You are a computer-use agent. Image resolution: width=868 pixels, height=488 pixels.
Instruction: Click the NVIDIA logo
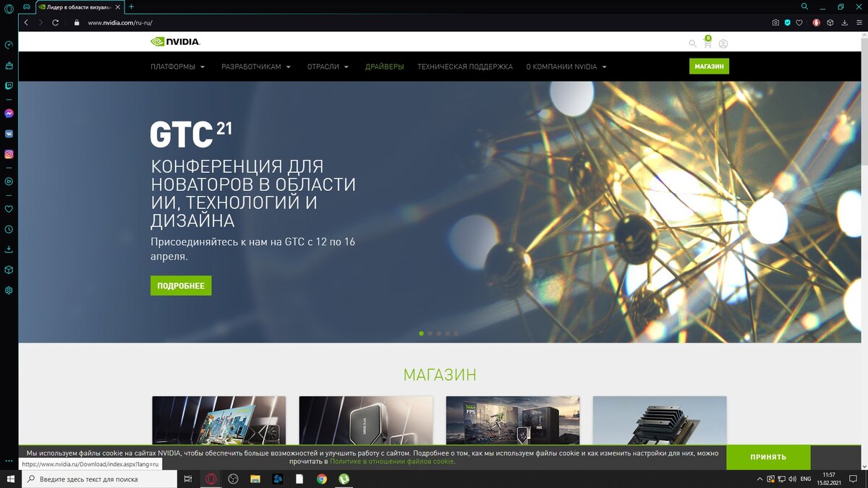(x=175, y=42)
